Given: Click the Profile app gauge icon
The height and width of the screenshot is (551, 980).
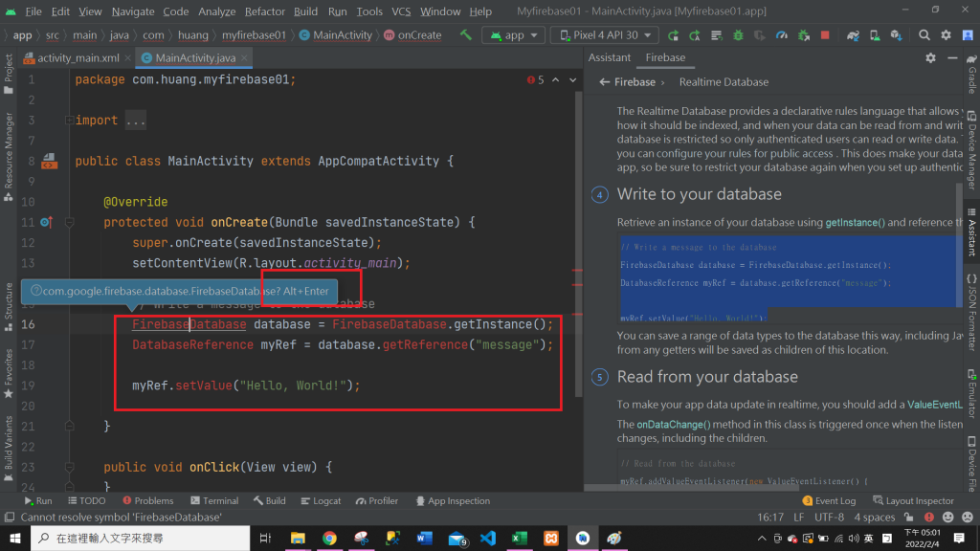Looking at the screenshot, I should (781, 35).
